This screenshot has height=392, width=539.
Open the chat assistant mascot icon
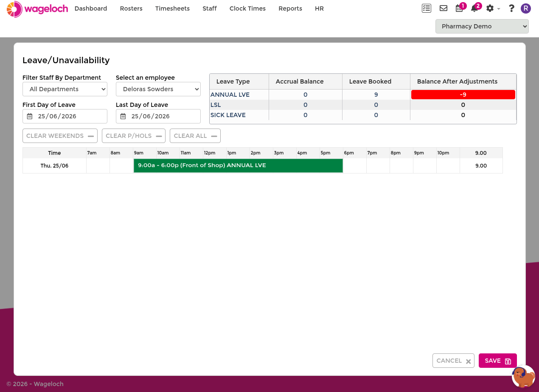click(x=523, y=376)
